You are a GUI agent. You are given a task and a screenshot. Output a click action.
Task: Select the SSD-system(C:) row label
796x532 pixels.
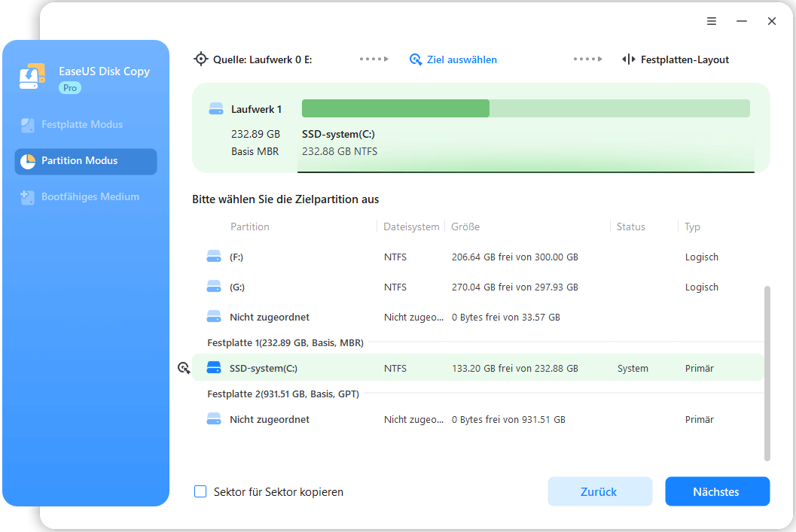[264, 368]
